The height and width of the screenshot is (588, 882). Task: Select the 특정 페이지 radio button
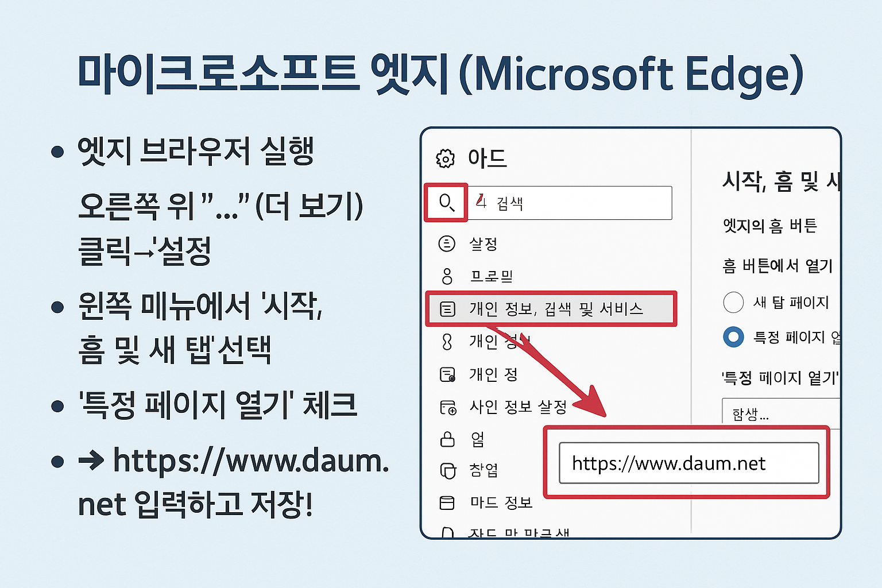coord(733,337)
